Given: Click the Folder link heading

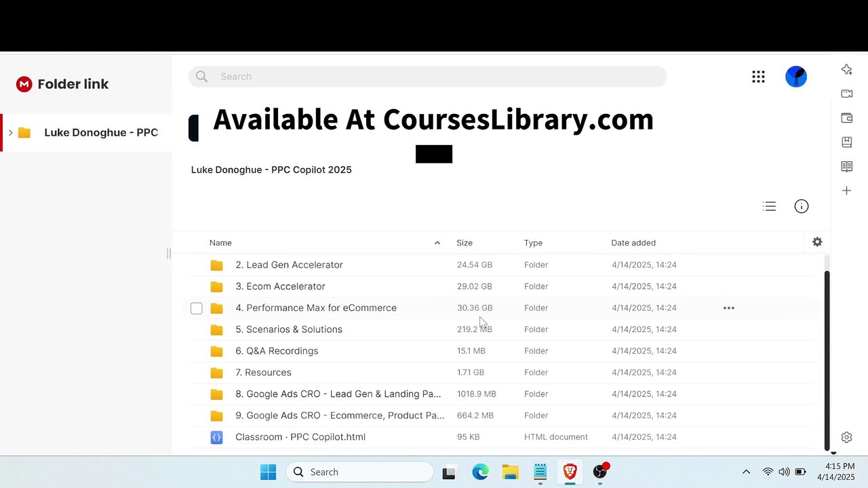Looking at the screenshot, I should [73, 84].
